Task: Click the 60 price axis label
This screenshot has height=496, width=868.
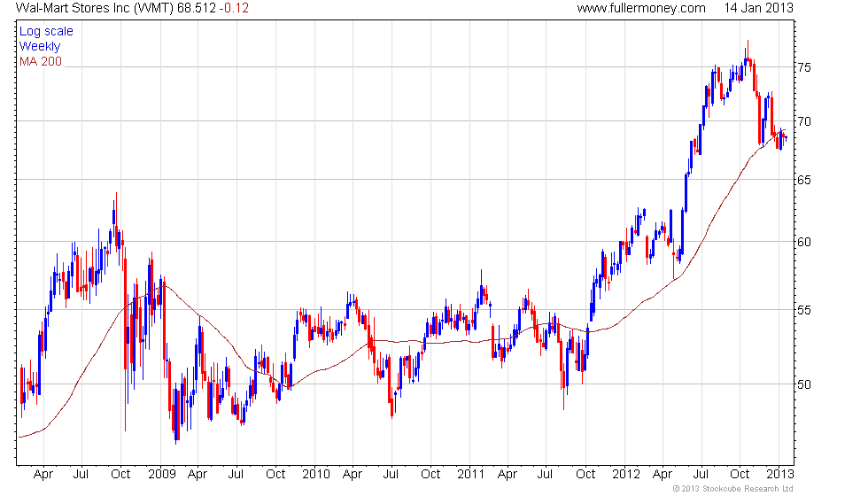Action: [x=804, y=242]
